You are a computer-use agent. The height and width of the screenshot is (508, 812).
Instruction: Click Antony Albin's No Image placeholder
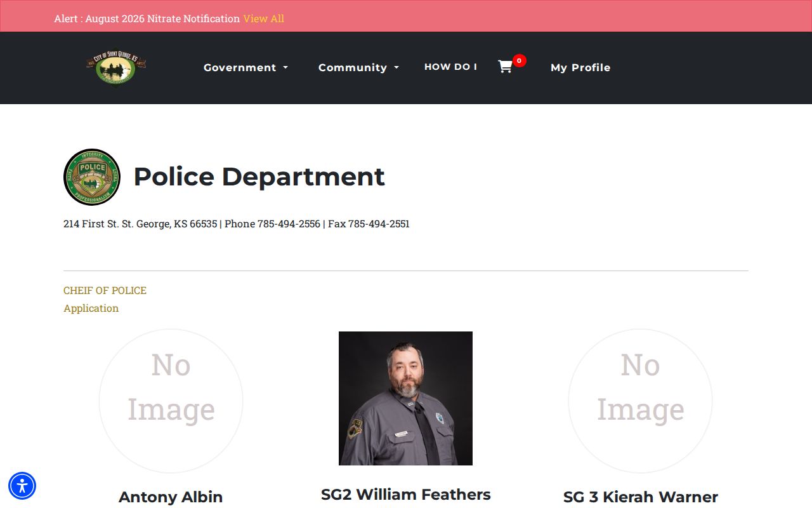(x=171, y=401)
